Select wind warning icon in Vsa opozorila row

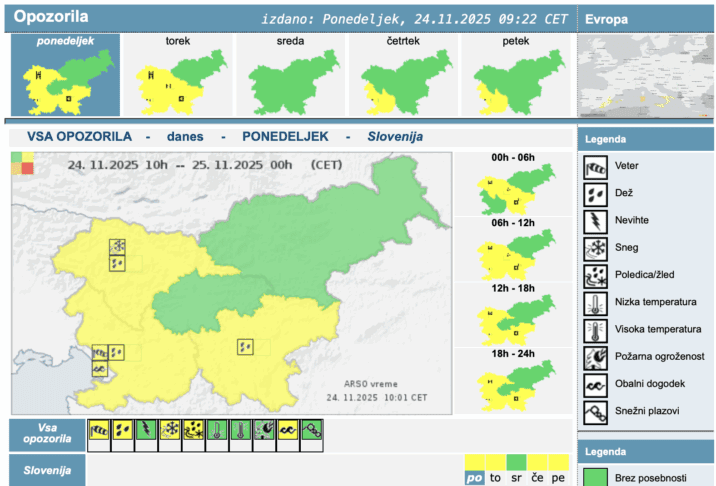99,430
